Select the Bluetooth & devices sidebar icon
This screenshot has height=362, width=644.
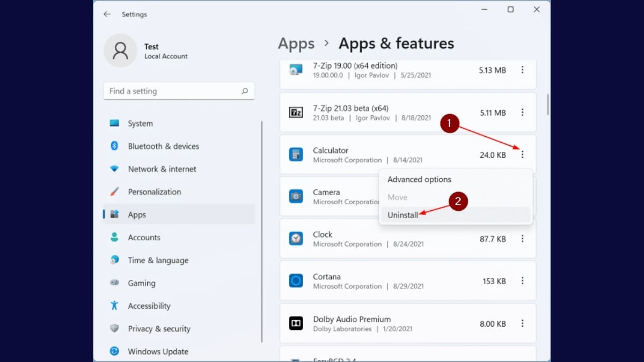[x=114, y=146]
